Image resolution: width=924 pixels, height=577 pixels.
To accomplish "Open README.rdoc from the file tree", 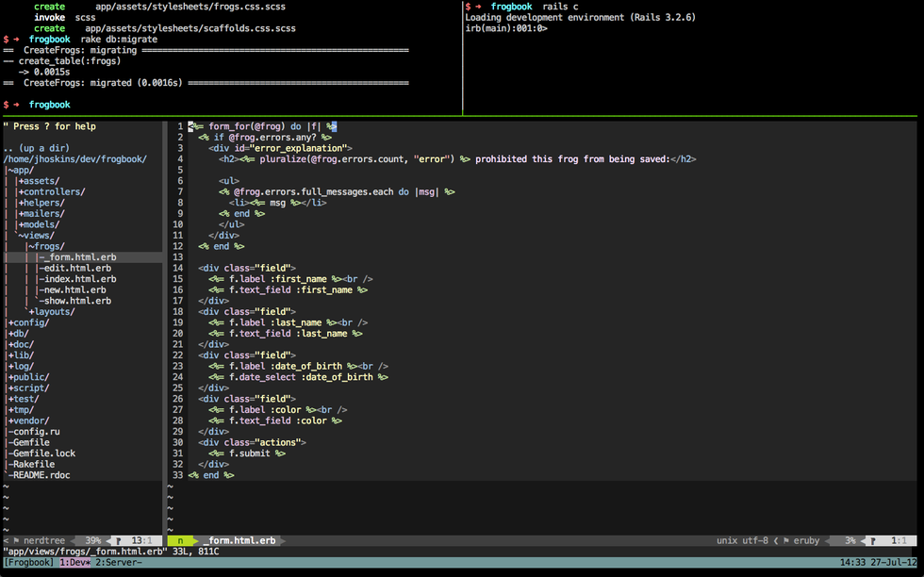I will [x=41, y=475].
